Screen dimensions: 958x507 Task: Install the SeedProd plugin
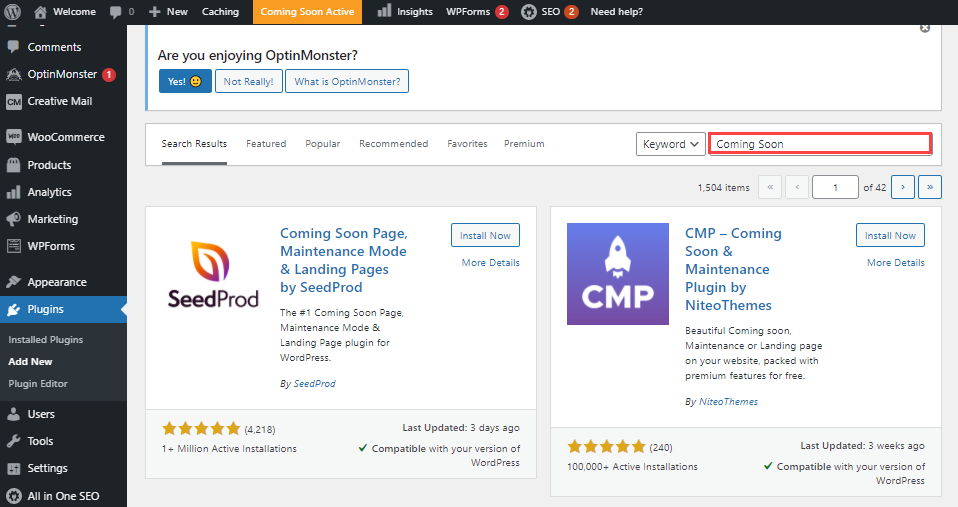pos(485,236)
